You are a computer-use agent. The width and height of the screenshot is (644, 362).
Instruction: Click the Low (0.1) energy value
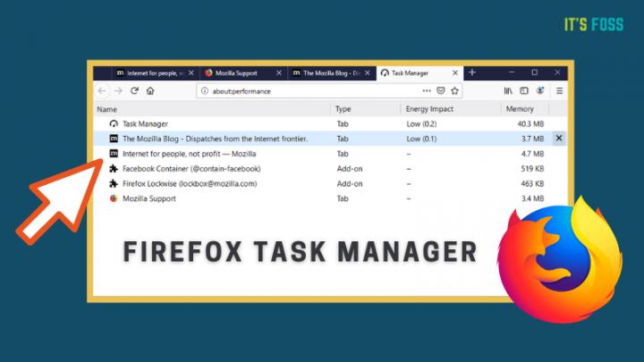tap(421, 139)
